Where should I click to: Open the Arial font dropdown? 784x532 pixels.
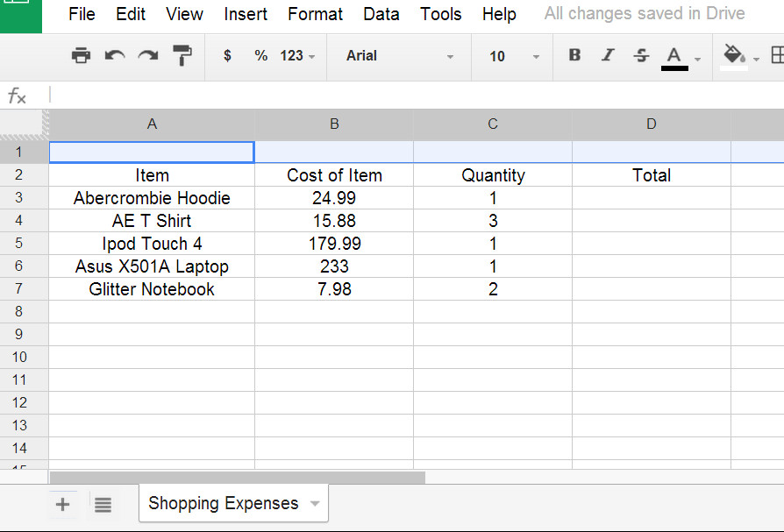click(x=400, y=56)
